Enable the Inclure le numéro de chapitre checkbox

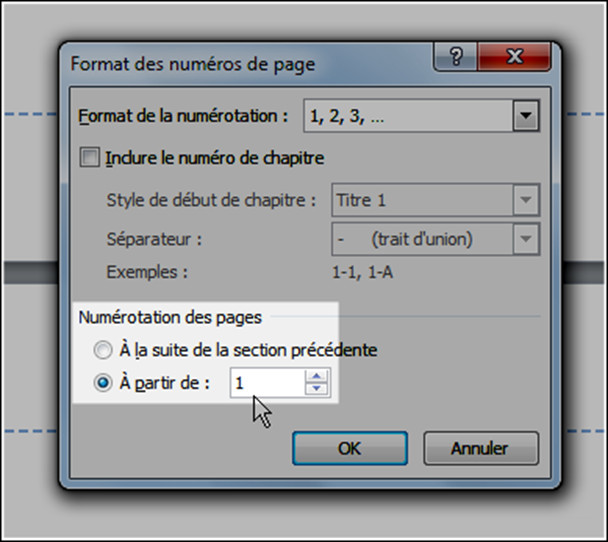point(91,157)
